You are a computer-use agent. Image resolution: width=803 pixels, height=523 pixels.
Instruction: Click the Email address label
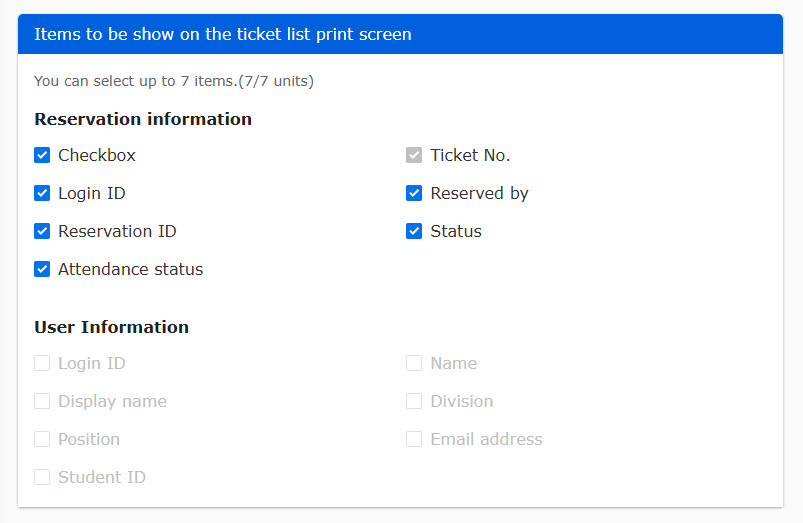[x=487, y=440]
